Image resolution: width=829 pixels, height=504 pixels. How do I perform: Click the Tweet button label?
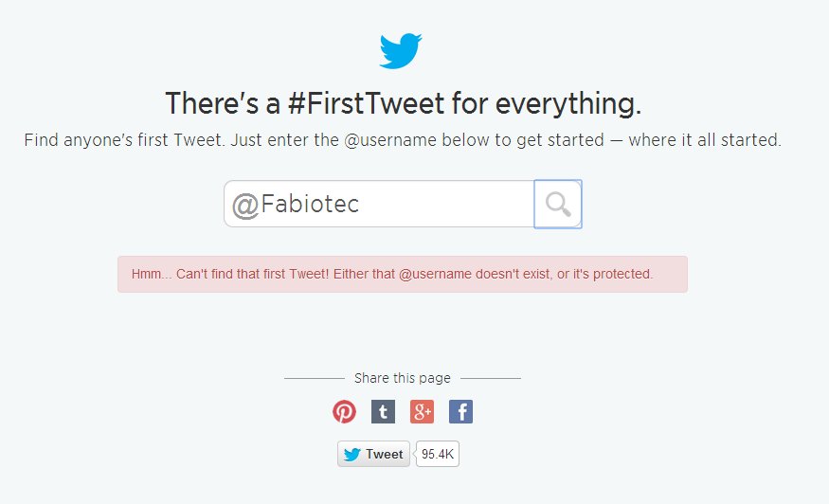(x=384, y=455)
